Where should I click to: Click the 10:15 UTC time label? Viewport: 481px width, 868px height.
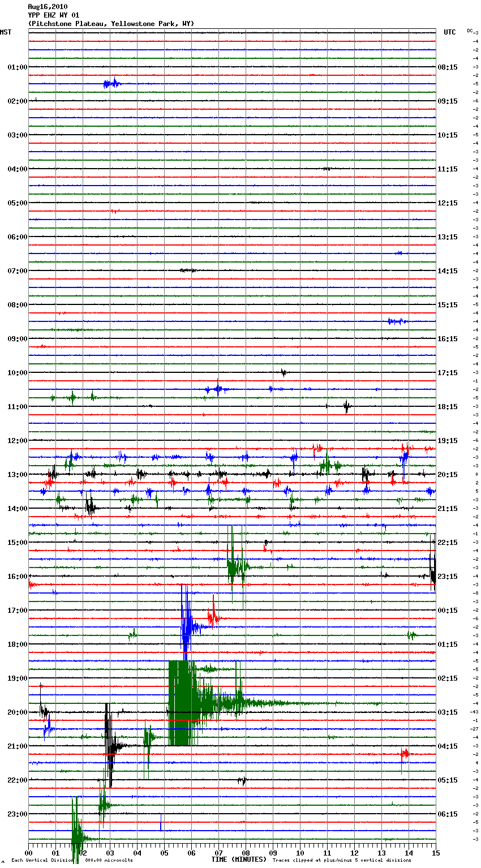[x=448, y=135]
